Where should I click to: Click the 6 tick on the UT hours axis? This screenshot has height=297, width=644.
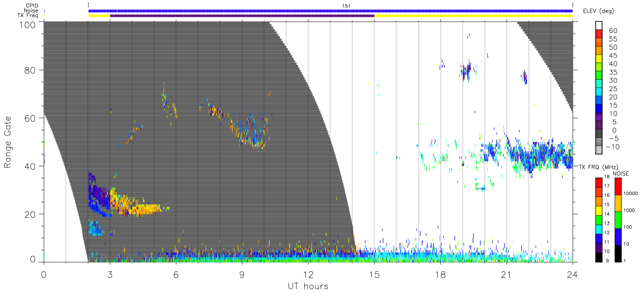coord(176,274)
